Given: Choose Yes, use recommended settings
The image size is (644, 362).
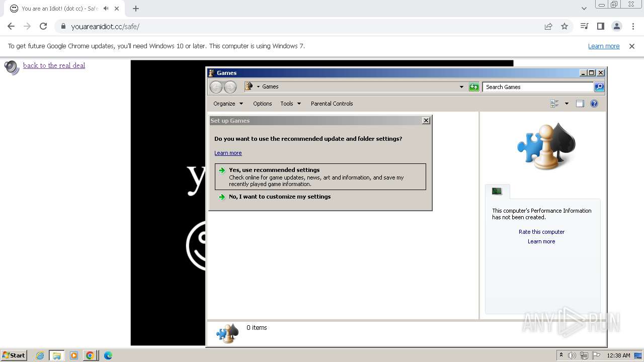Looking at the screenshot, I should tap(320, 176).
